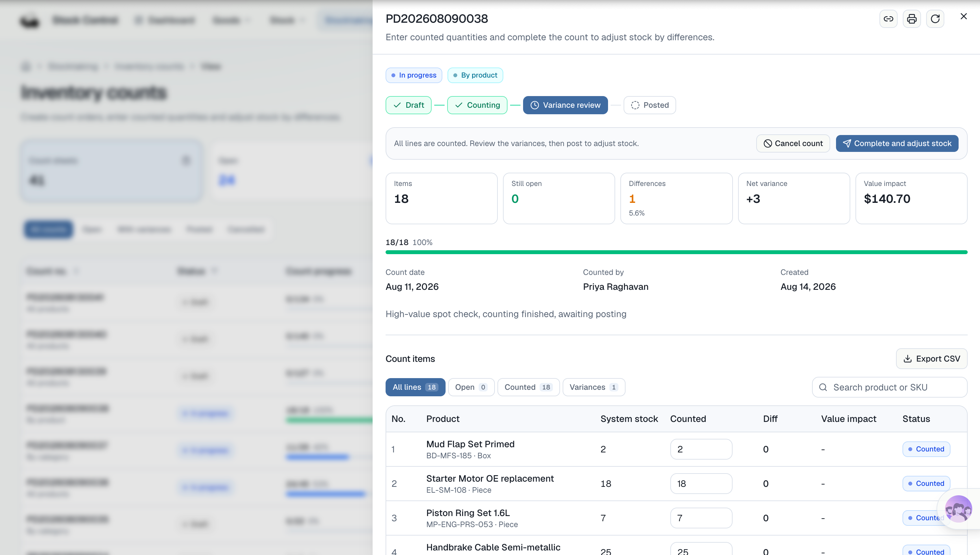Image resolution: width=980 pixels, height=555 pixels.
Task: Click the By product badge
Action: (475, 75)
